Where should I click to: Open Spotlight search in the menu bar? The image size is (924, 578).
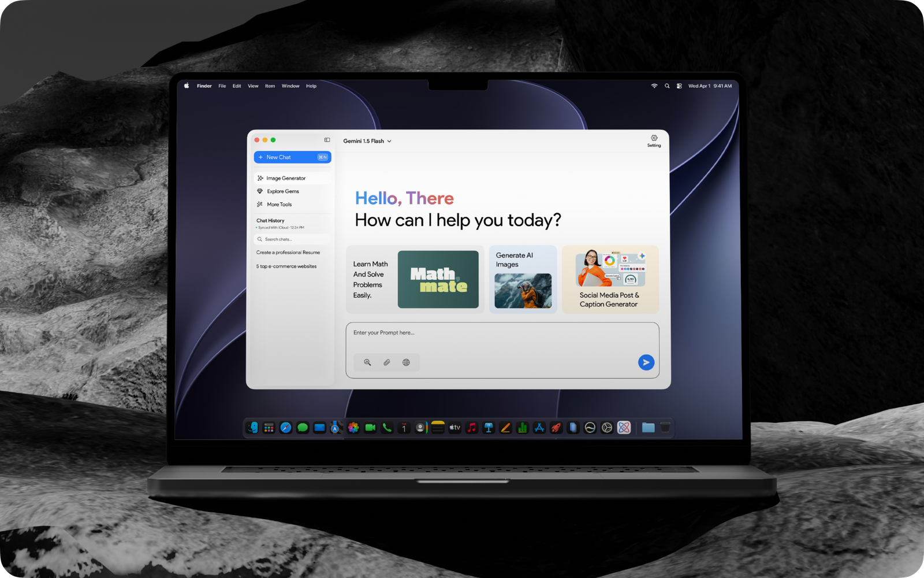[x=667, y=86]
